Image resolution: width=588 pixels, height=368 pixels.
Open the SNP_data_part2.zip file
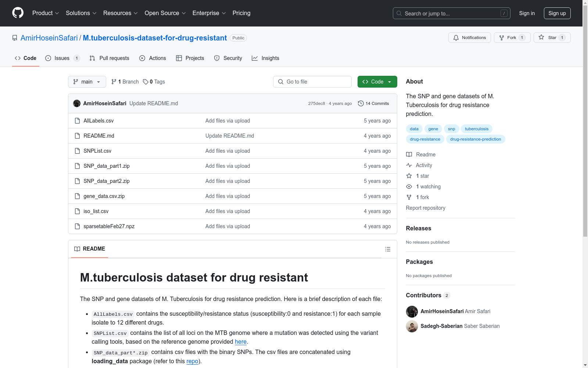(x=107, y=181)
